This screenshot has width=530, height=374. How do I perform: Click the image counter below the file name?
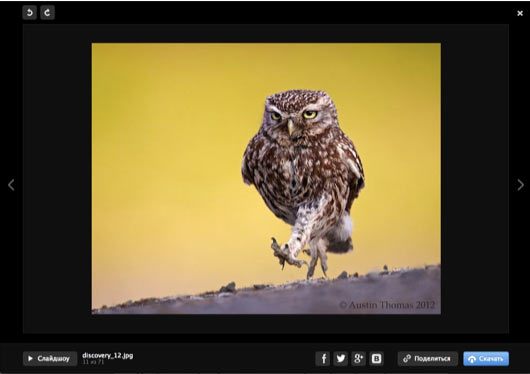point(93,362)
